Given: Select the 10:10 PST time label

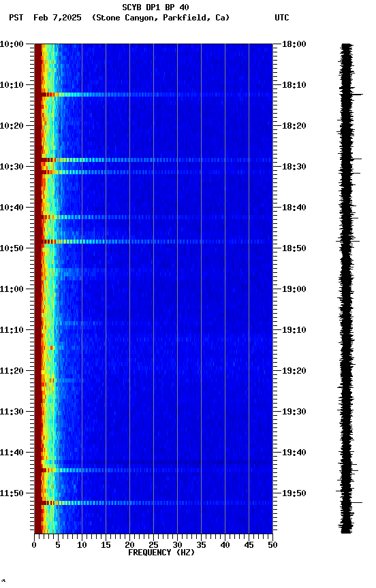Looking at the screenshot, I should (x=12, y=85).
